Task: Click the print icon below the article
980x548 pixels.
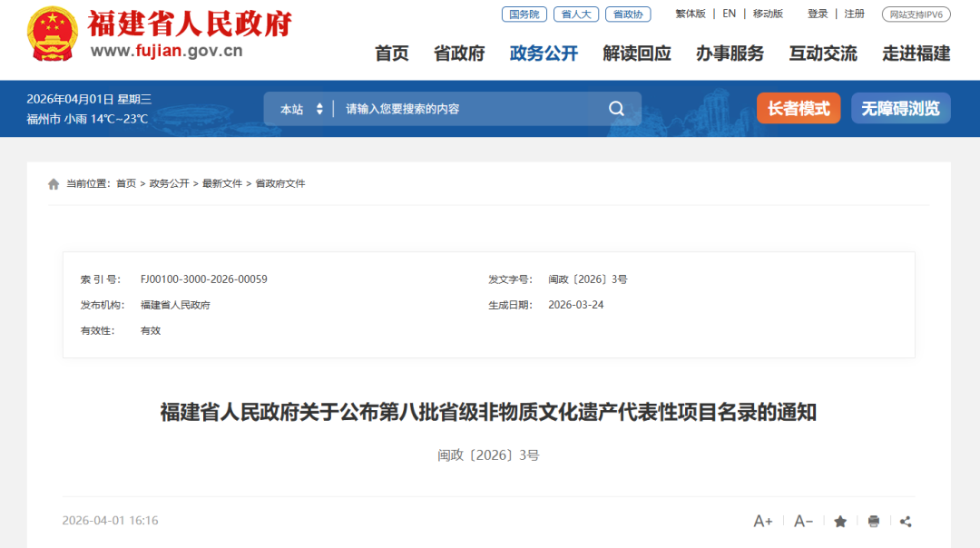Action: [873, 522]
